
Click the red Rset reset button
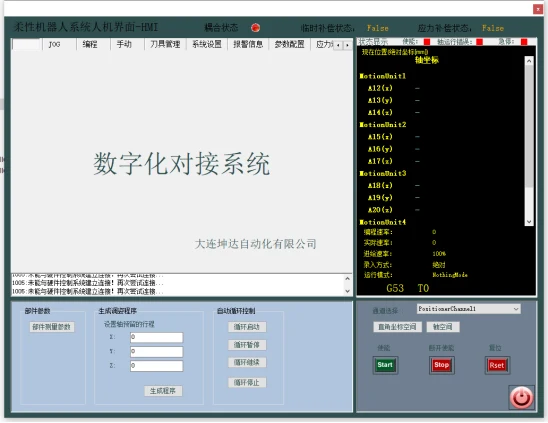497,365
